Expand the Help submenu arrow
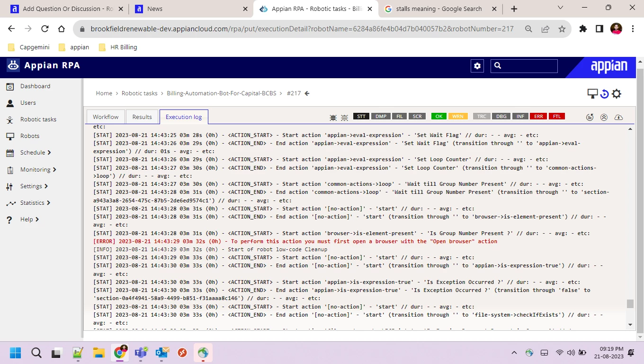Image resolution: width=644 pixels, height=364 pixels. point(37,219)
